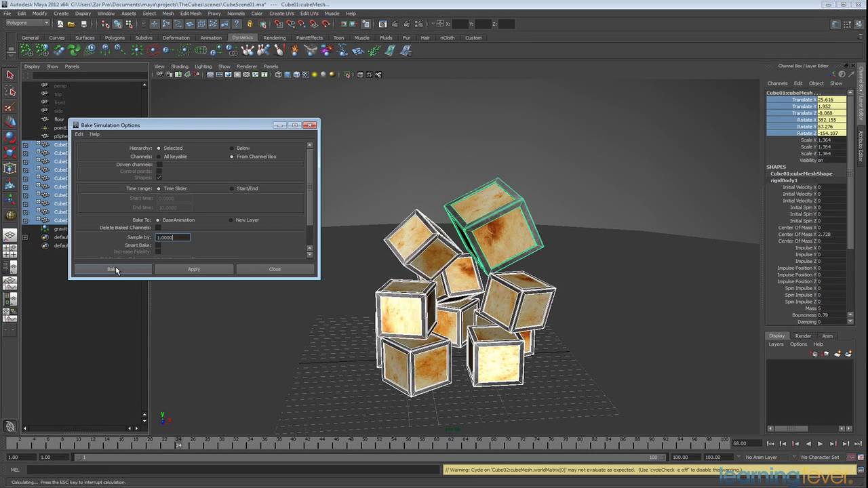Image resolution: width=868 pixels, height=488 pixels.
Task: Toggle the padlock lock selection icon
Action: [251, 24]
